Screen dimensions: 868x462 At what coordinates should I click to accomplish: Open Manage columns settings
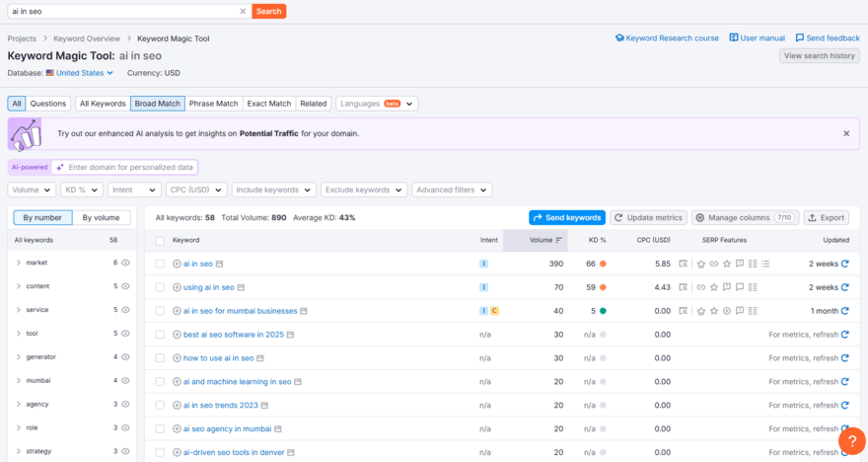pyautogui.click(x=745, y=218)
